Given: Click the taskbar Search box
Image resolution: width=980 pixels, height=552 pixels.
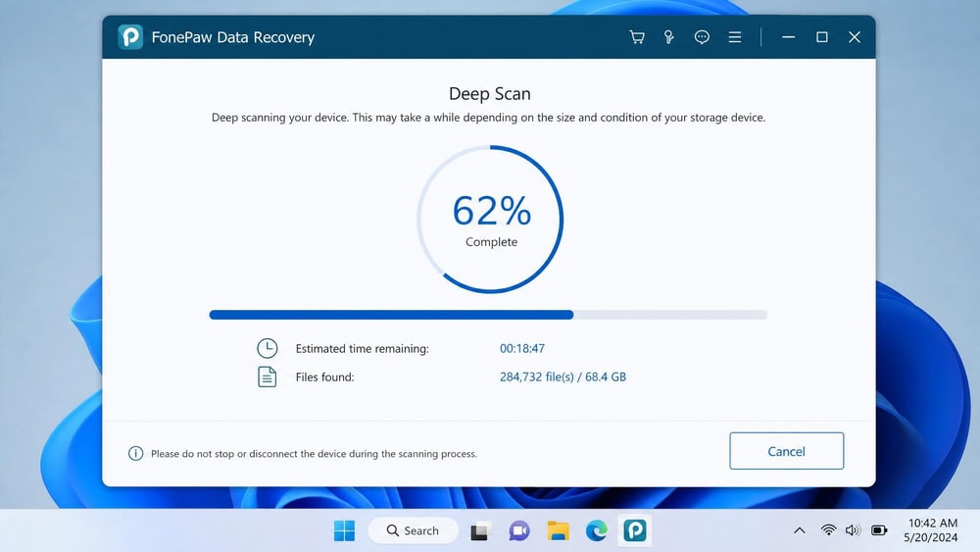Looking at the screenshot, I should point(414,530).
